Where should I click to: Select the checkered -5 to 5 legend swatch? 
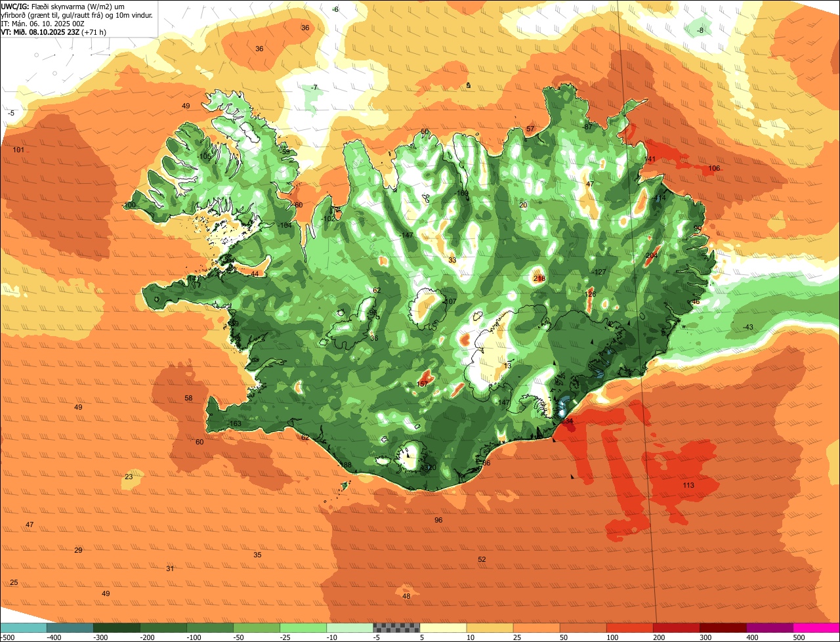396,628
